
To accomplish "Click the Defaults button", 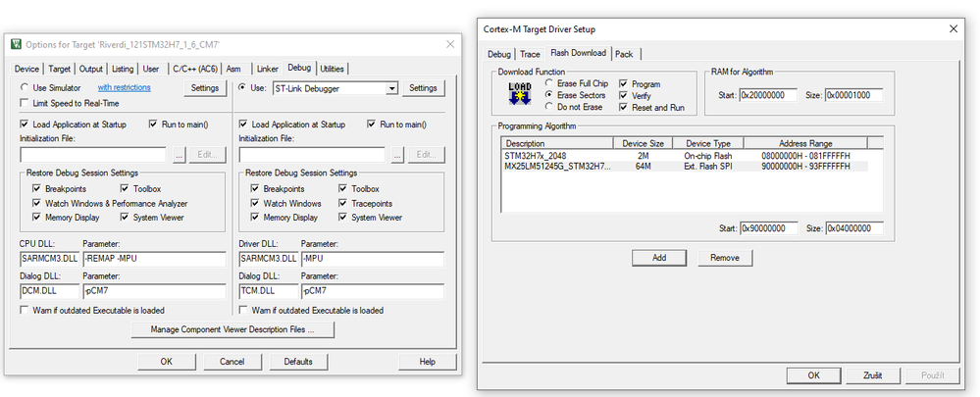I will 298,362.
